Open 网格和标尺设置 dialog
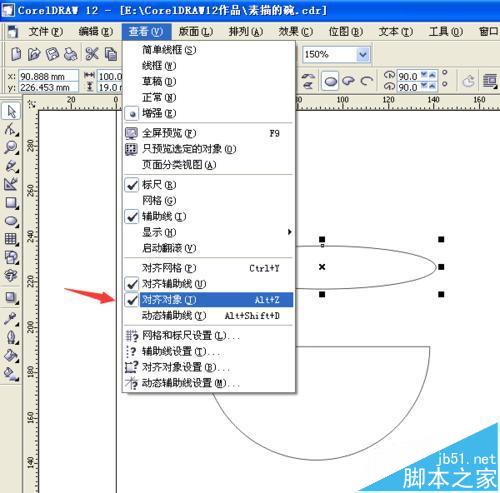 pos(209,336)
